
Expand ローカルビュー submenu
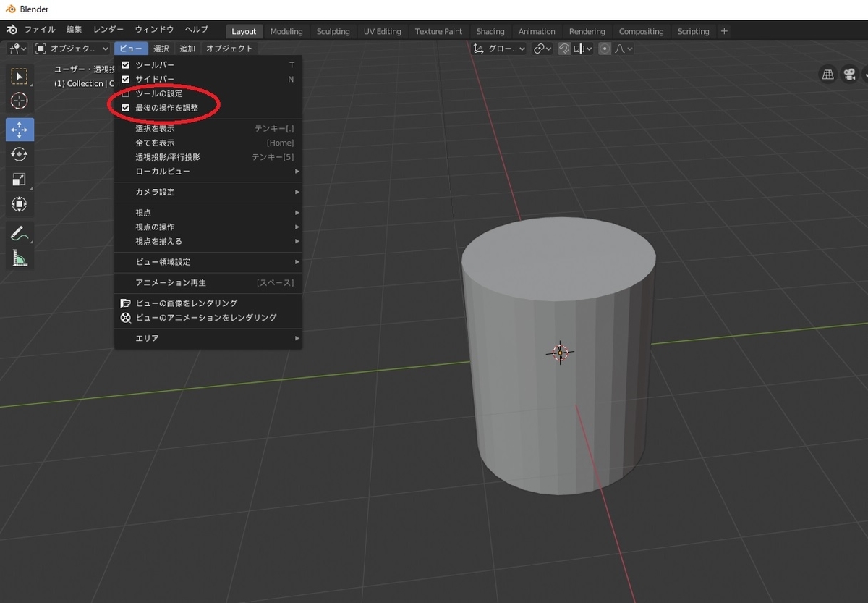tap(208, 172)
